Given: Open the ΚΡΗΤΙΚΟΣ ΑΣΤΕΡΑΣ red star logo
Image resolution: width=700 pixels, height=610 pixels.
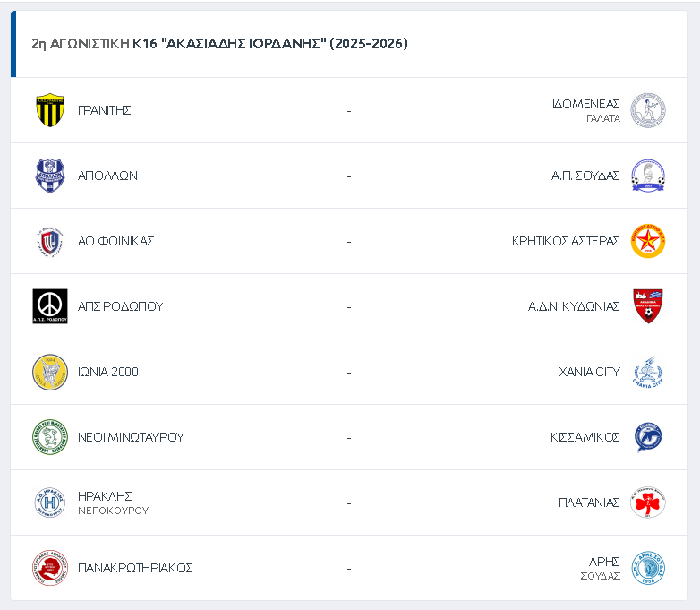Looking at the screenshot, I should tap(648, 241).
